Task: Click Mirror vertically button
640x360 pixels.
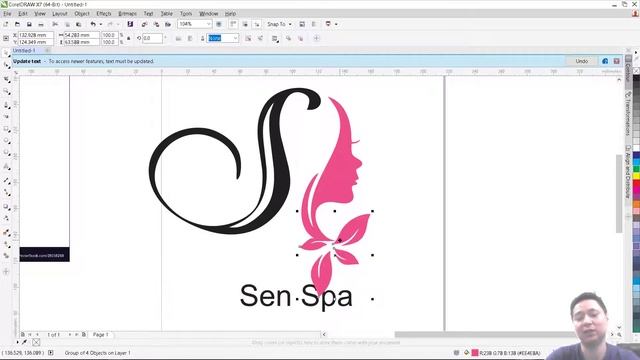Action: tap(190, 38)
